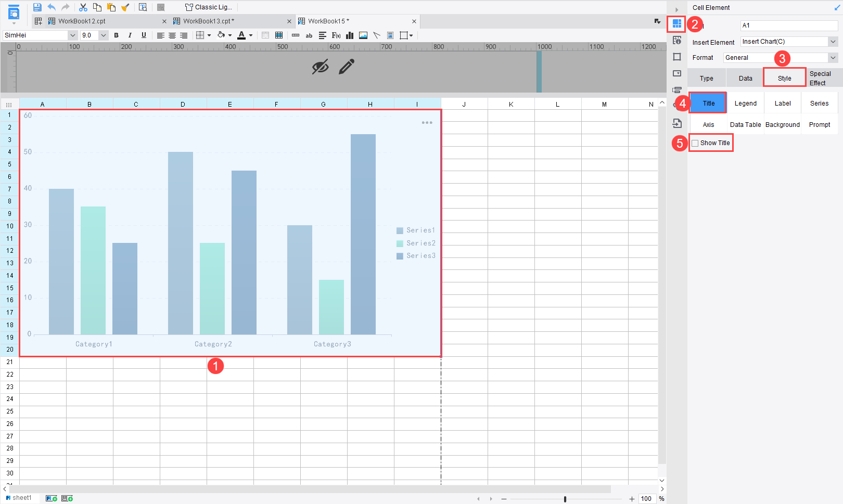This screenshot has height=504, width=843.
Task: Open the font size 9.0 dropdown
Action: pyautogui.click(x=103, y=35)
